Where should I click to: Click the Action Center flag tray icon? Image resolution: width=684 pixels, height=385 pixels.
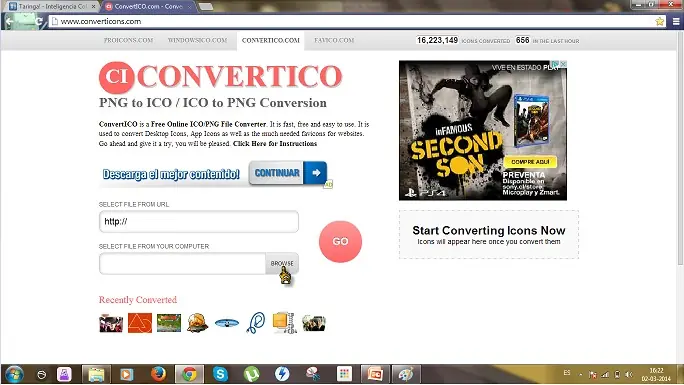(x=592, y=375)
